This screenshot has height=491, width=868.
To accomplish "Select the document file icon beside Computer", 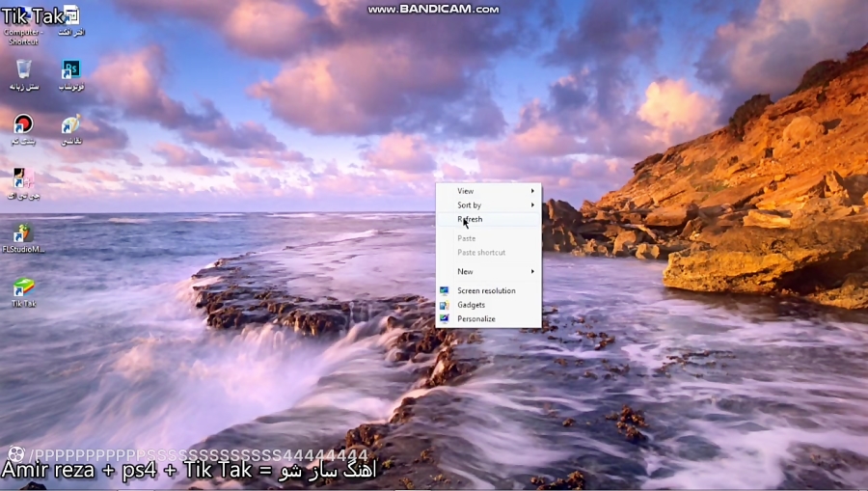I will 70,14.
